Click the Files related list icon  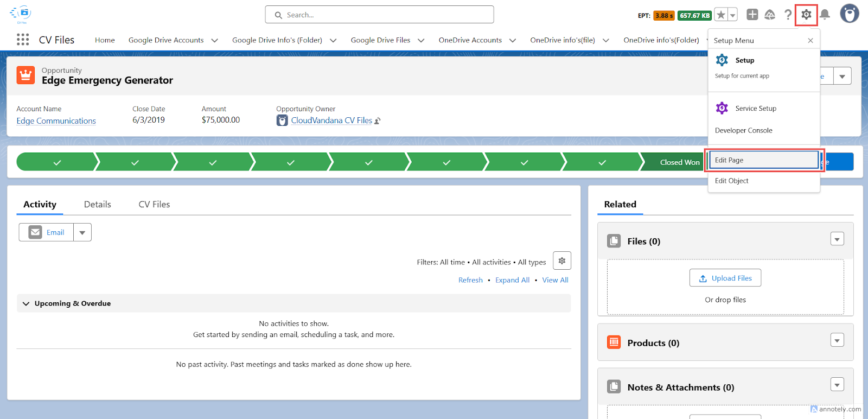tap(614, 241)
